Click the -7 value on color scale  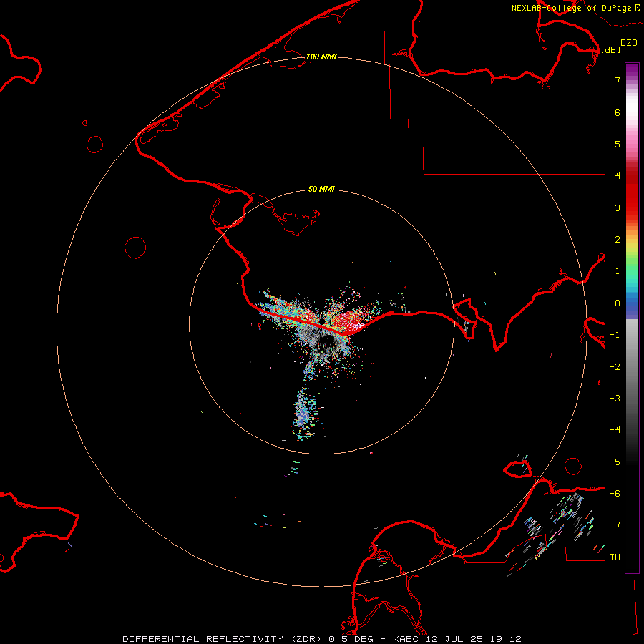click(x=615, y=525)
